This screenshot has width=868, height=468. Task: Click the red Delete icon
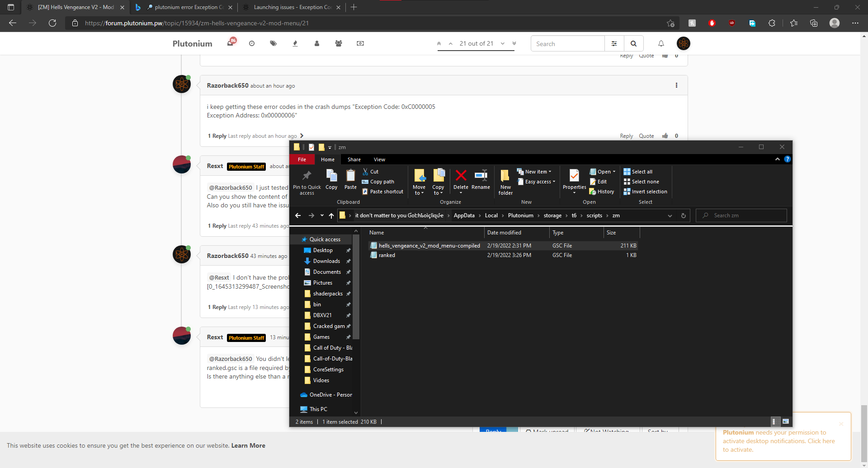(461, 175)
